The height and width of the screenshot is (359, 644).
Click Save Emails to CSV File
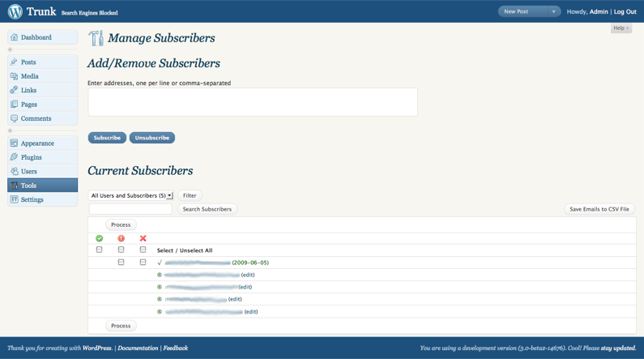tap(599, 209)
